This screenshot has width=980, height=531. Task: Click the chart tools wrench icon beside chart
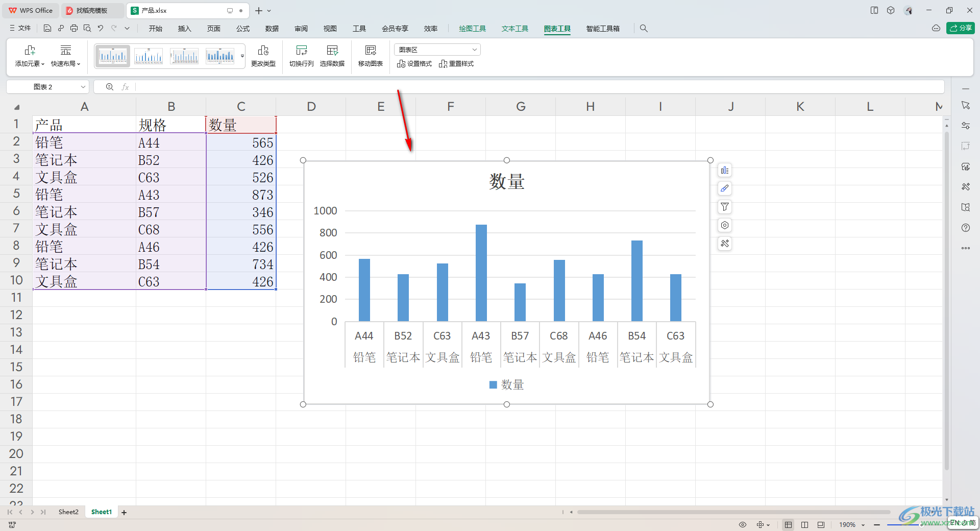[725, 244]
